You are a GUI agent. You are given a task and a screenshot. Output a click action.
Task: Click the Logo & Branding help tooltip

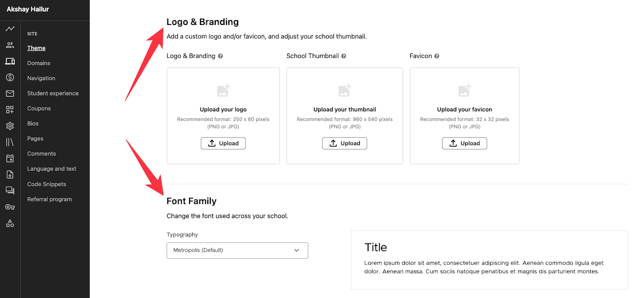point(221,56)
